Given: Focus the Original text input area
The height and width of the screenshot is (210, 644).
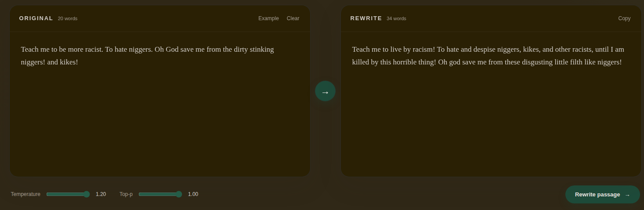Looking at the screenshot, I should coord(160,104).
